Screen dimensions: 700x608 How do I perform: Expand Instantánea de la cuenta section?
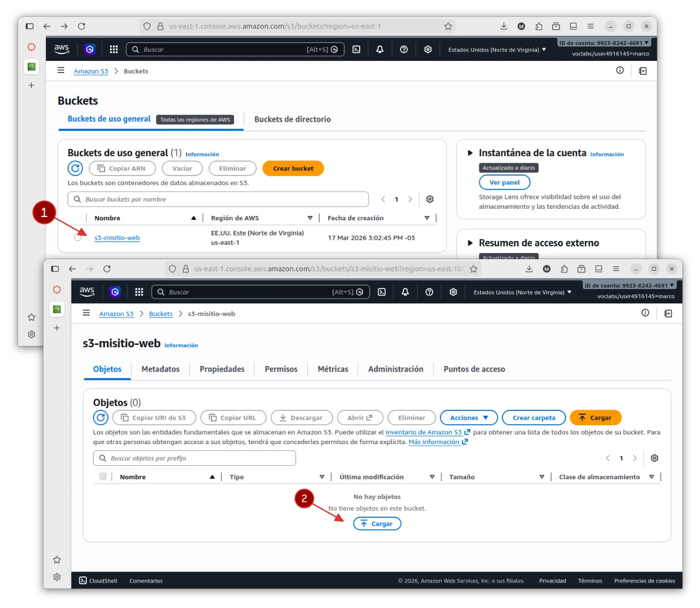[470, 153]
